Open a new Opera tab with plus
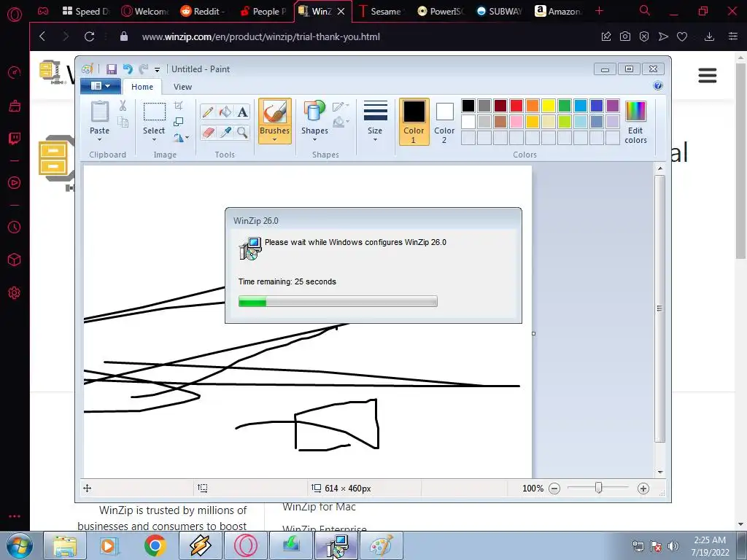 coord(600,11)
